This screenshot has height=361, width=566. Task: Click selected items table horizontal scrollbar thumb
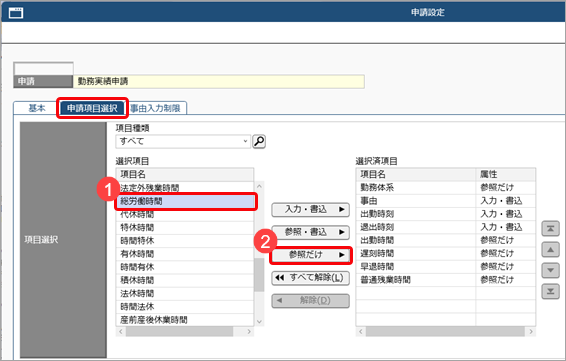coord(445,331)
